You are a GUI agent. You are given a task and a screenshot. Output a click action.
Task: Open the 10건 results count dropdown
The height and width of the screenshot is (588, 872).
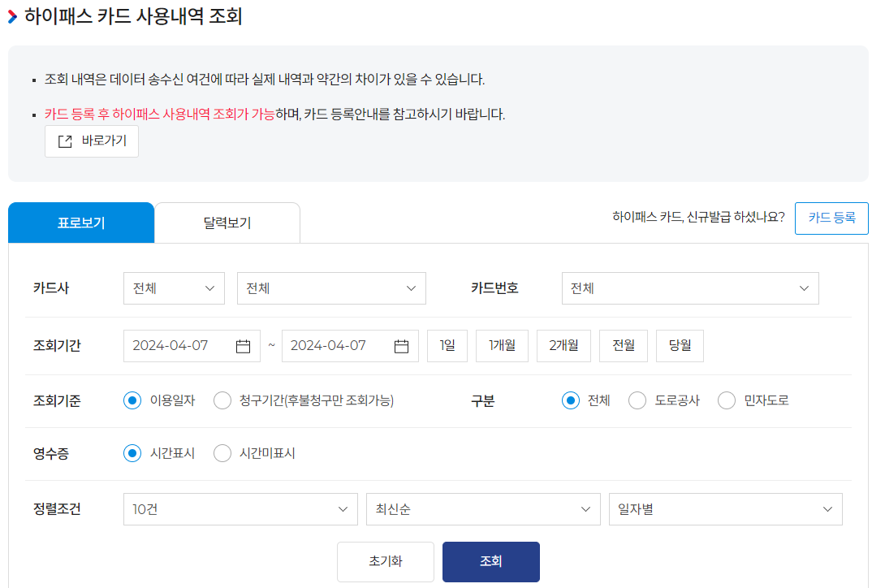pos(240,509)
